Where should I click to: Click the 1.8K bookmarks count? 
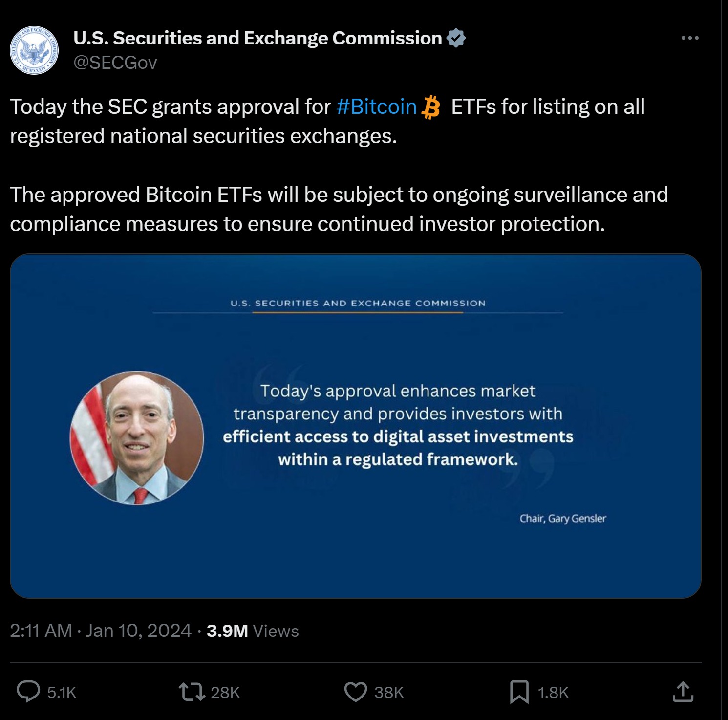(x=552, y=692)
